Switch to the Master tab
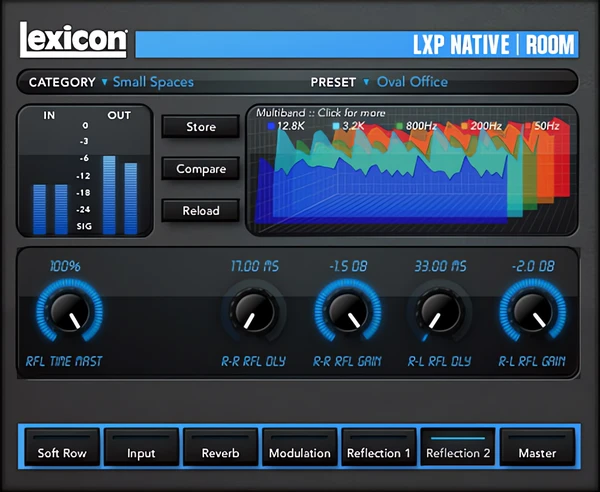This screenshot has height=492, width=600. click(537, 447)
